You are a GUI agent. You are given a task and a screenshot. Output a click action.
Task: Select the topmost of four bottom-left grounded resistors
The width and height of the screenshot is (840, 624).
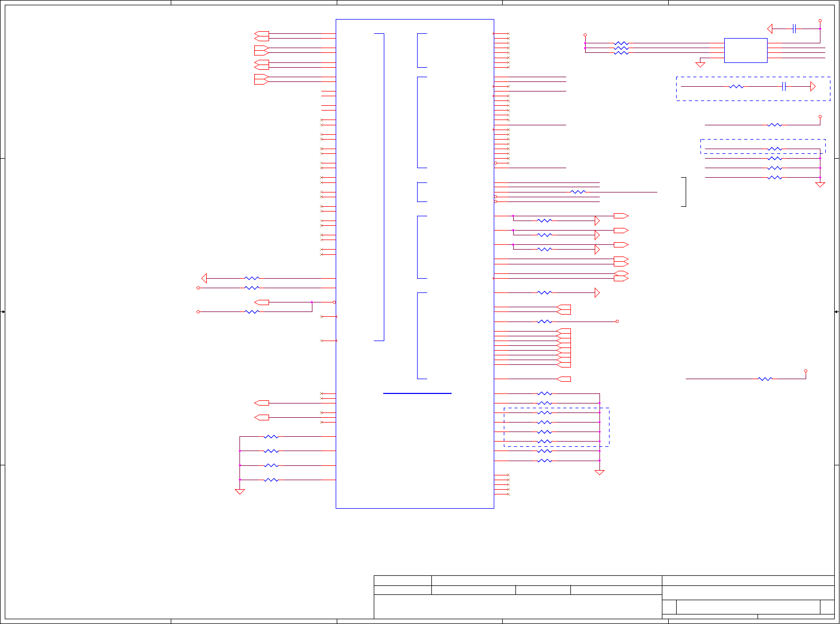tap(271, 437)
